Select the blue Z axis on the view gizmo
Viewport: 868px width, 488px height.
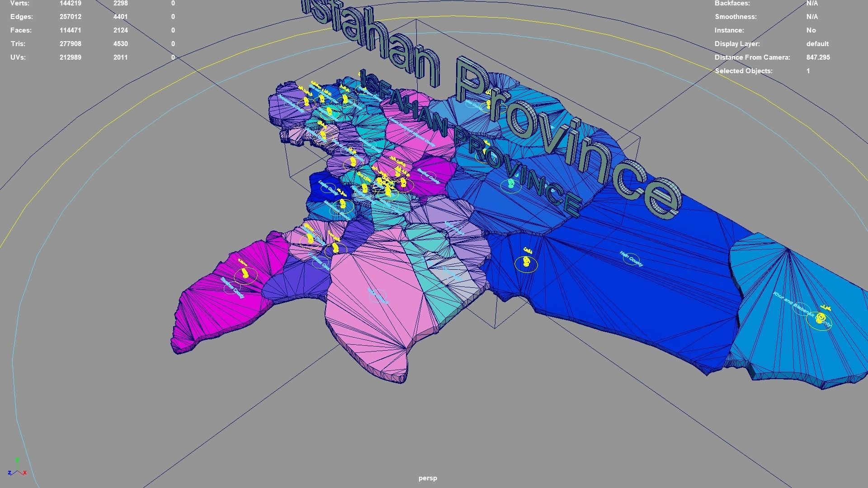click(x=9, y=473)
